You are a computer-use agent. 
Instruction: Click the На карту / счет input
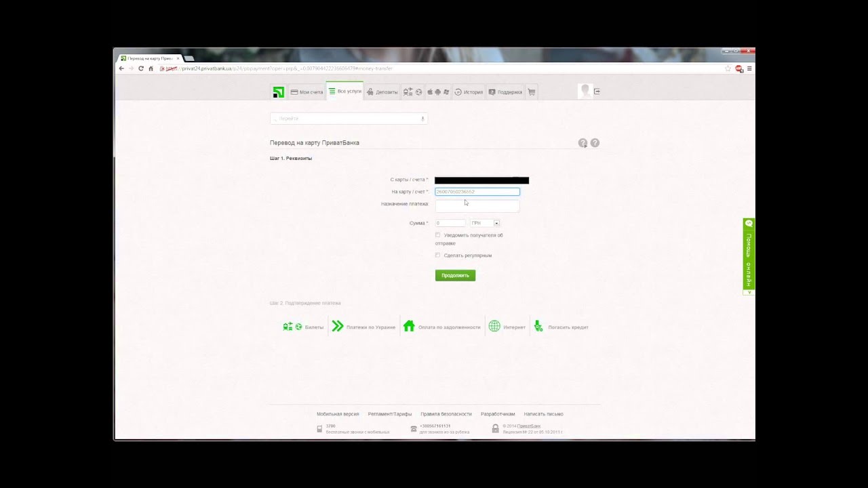tap(477, 192)
